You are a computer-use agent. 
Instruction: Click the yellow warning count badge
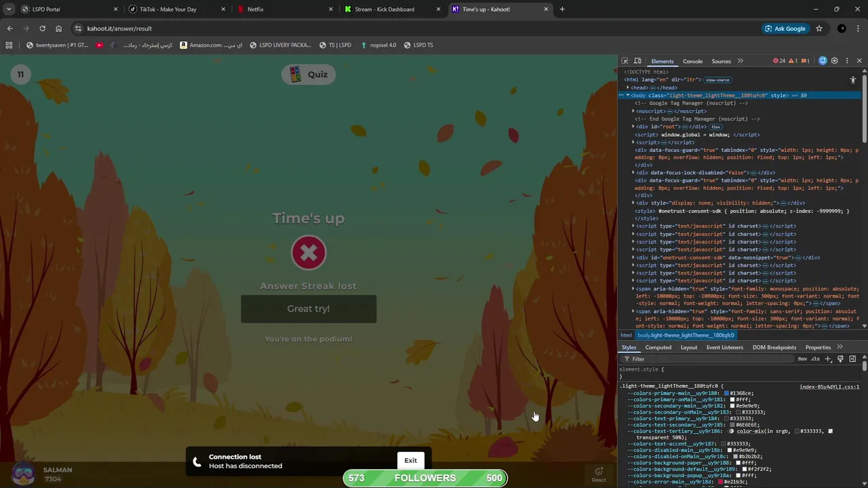point(793,61)
